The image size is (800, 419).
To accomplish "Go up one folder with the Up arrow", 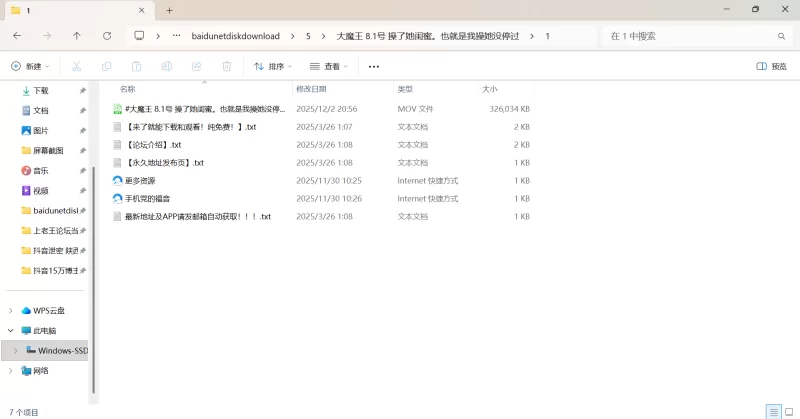I will tap(77, 36).
